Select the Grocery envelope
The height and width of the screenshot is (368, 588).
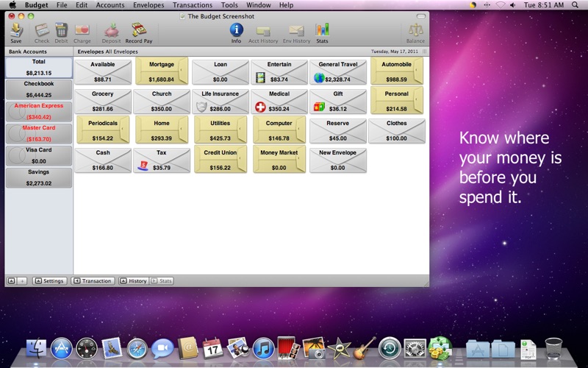click(x=102, y=100)
